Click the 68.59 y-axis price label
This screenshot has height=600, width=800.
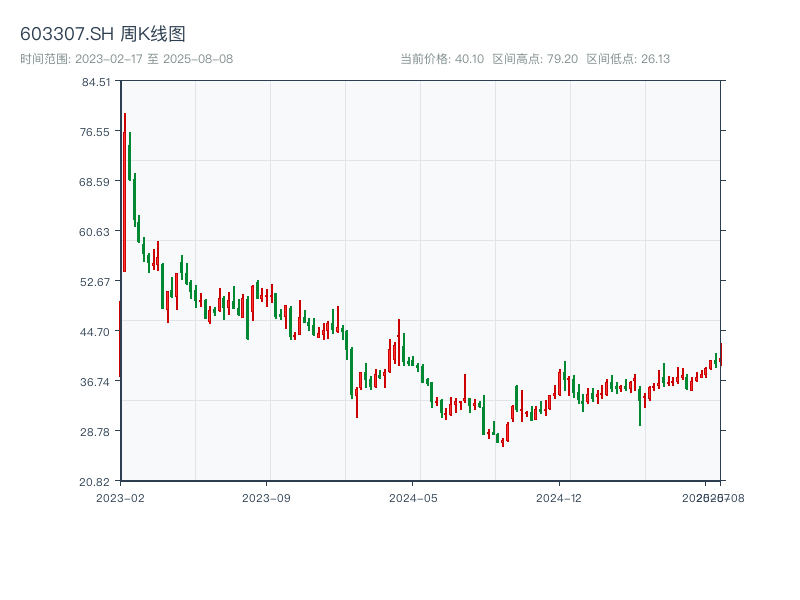tap(97, 182)
